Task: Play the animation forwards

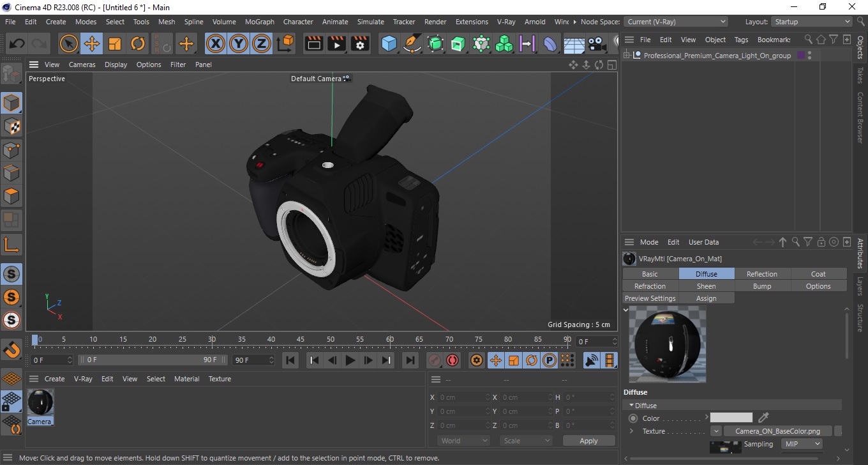Action: 350,360
